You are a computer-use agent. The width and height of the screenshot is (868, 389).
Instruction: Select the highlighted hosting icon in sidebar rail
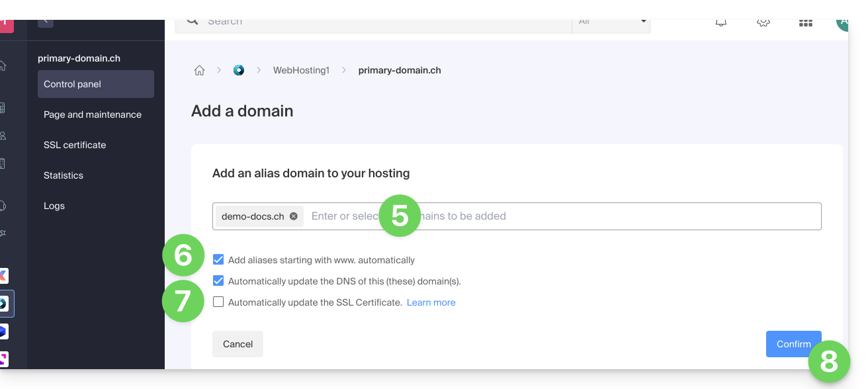(x=4, y=304)
